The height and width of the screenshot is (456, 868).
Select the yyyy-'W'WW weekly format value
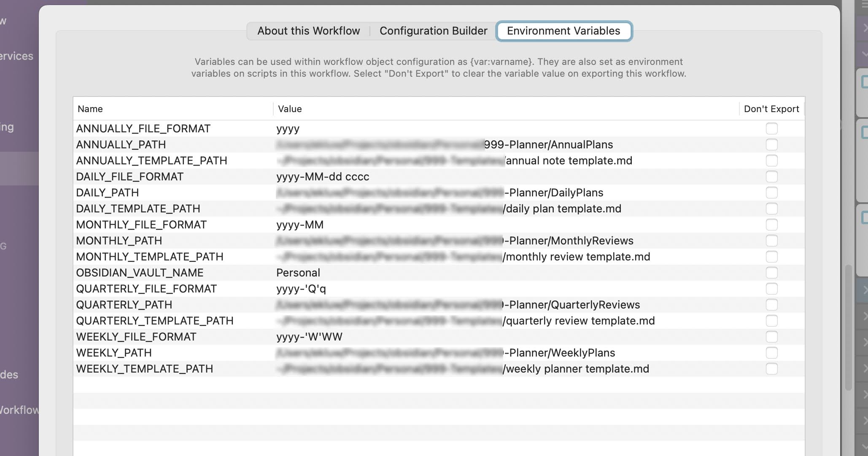click(x=309, y=337)
